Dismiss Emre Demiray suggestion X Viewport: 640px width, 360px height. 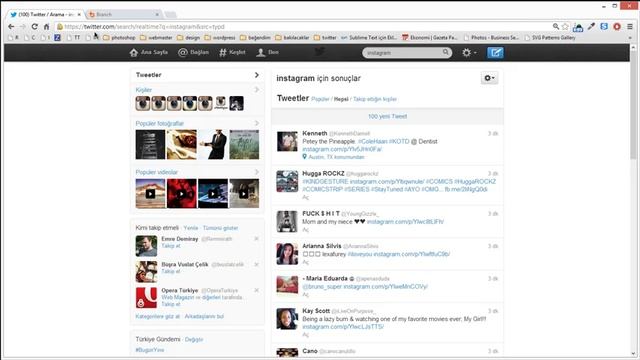click(x=256, y=239)
